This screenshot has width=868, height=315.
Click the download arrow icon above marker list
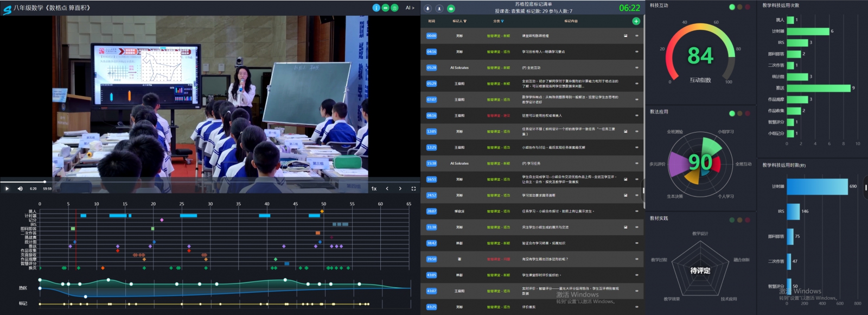[427, 9]
